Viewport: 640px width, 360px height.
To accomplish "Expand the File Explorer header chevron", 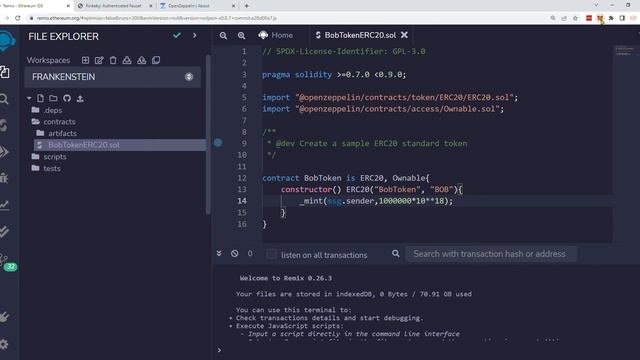I will click(x=195, y=36).
